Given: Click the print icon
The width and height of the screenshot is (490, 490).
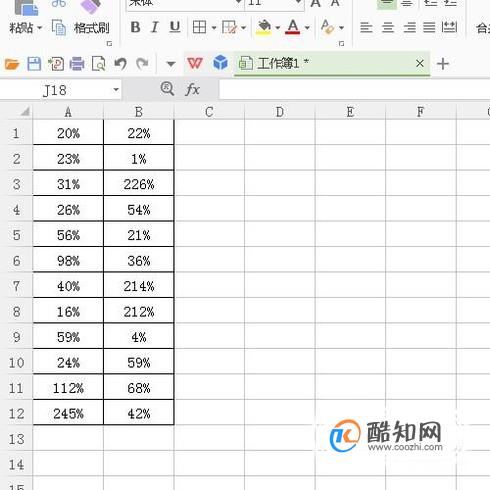Looking at the screenshot, I should pos(77,63).
